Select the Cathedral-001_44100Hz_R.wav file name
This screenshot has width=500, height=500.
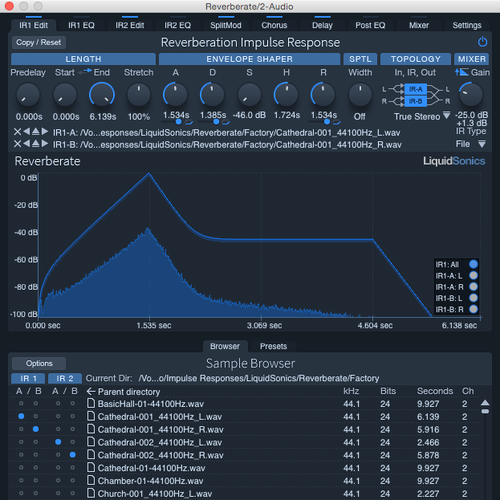[x=160, y=429]
